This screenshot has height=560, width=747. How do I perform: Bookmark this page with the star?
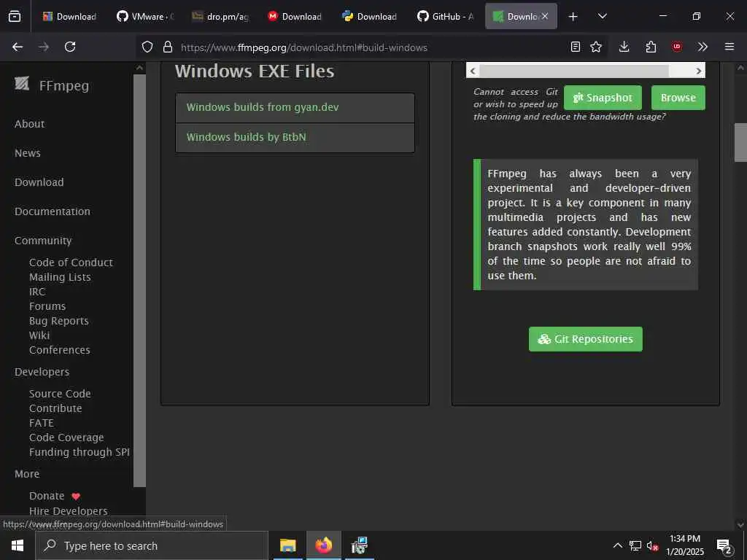[596, 47]
